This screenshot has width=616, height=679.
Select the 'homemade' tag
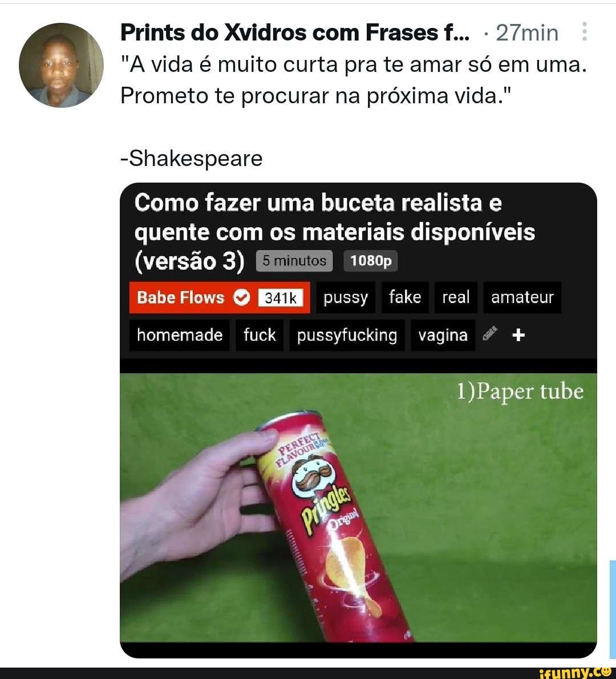click(x=180, y=335)
